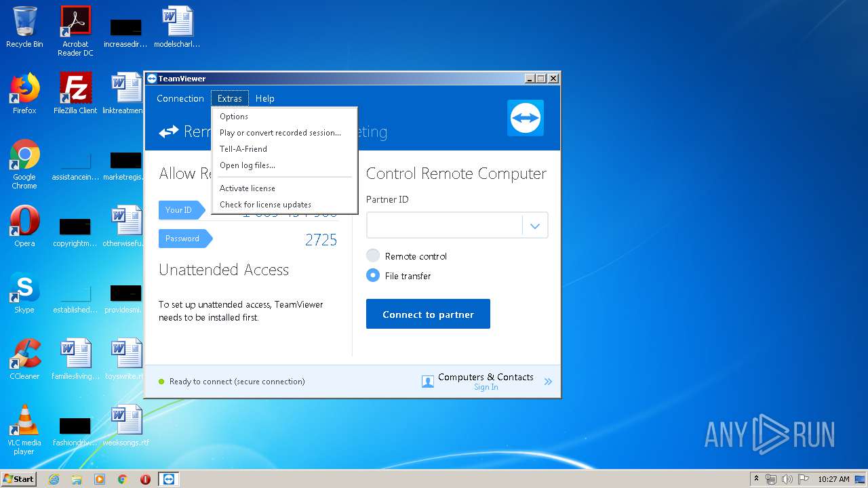Click Ready to connect status text
The width and height of the screenshot is (868, 488).
pos(237,382)
